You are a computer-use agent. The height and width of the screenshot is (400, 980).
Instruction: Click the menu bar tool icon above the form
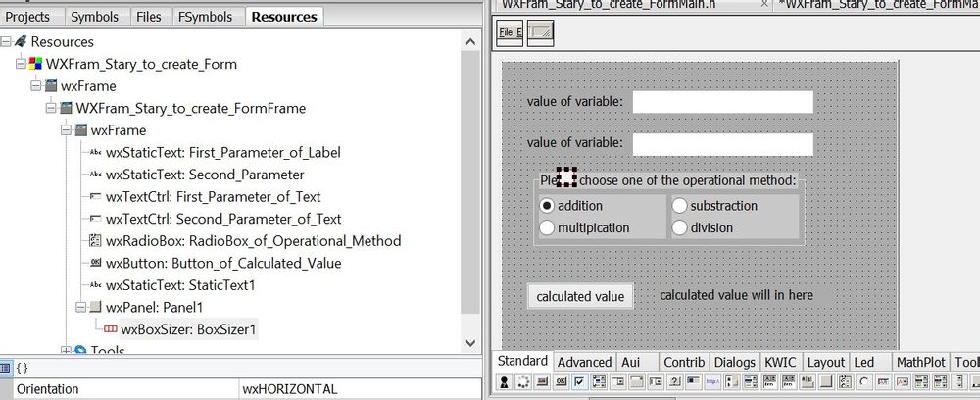511,32
